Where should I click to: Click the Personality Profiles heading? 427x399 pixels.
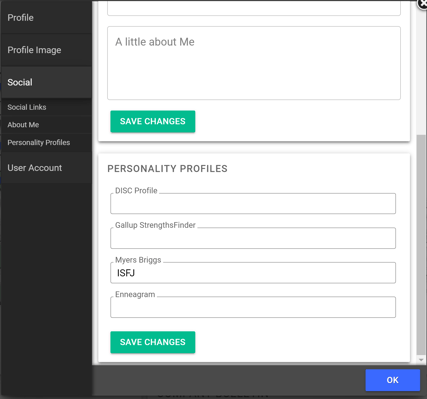click(x=167, y=169)
